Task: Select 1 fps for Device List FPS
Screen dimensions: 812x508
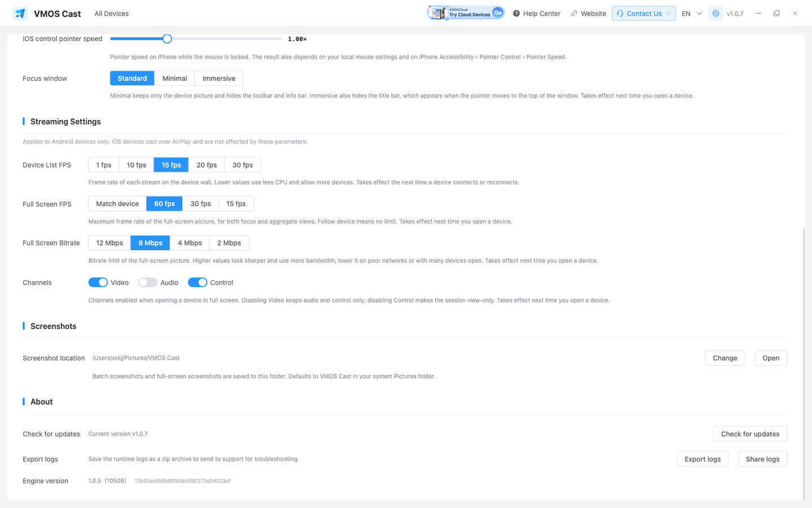Action: point(104,165)
